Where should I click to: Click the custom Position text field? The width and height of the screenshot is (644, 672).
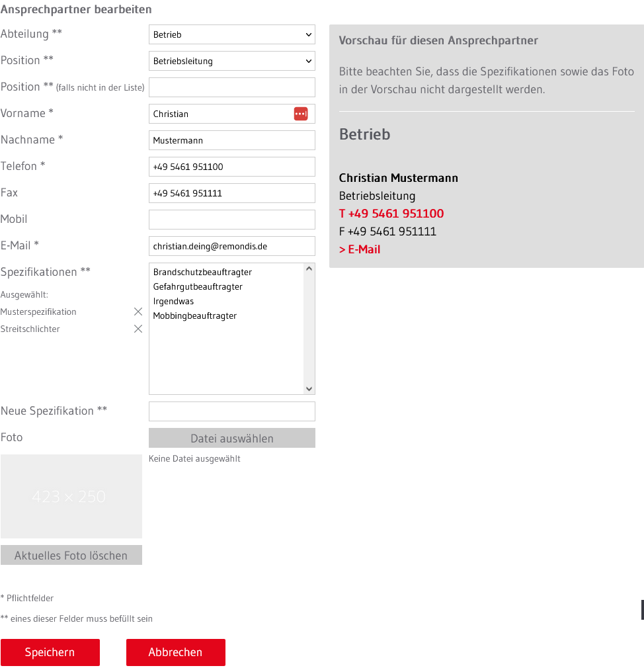click(232, 87)
